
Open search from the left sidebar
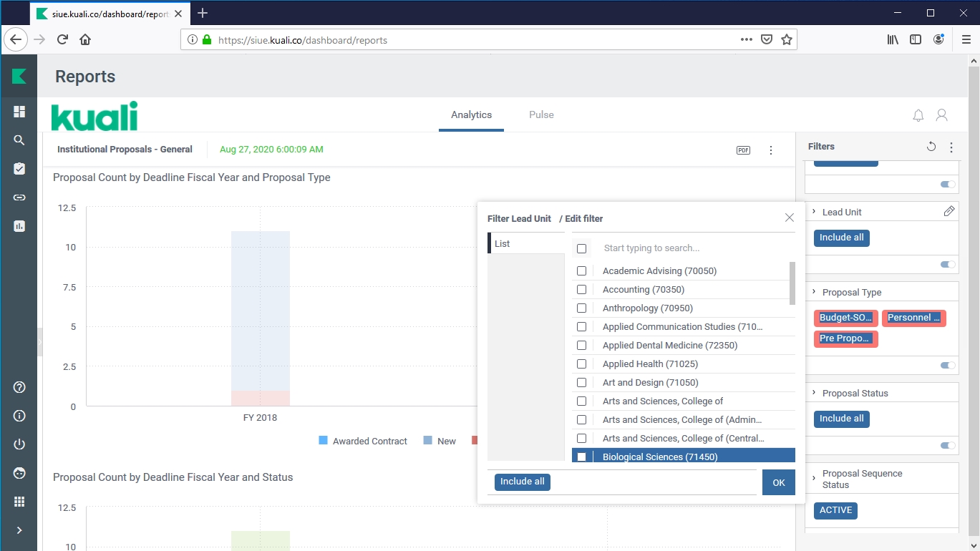click(x=19, y=140)
